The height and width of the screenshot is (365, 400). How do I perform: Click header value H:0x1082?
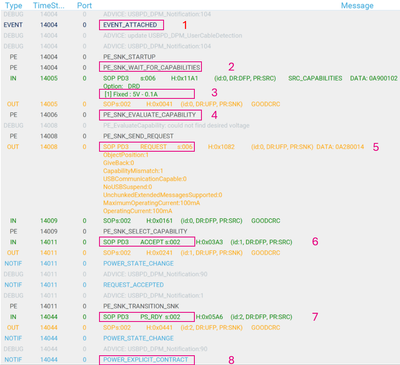pos(221,147)
